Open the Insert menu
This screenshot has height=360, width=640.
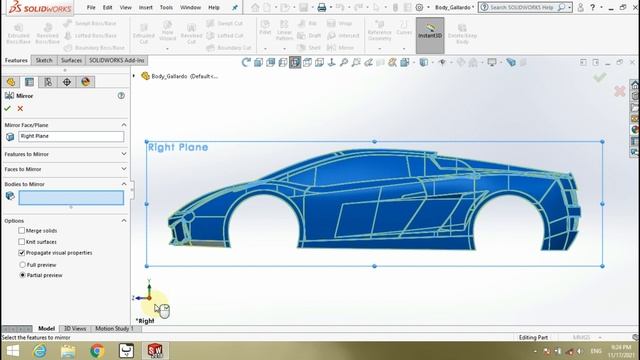point(145,7)
